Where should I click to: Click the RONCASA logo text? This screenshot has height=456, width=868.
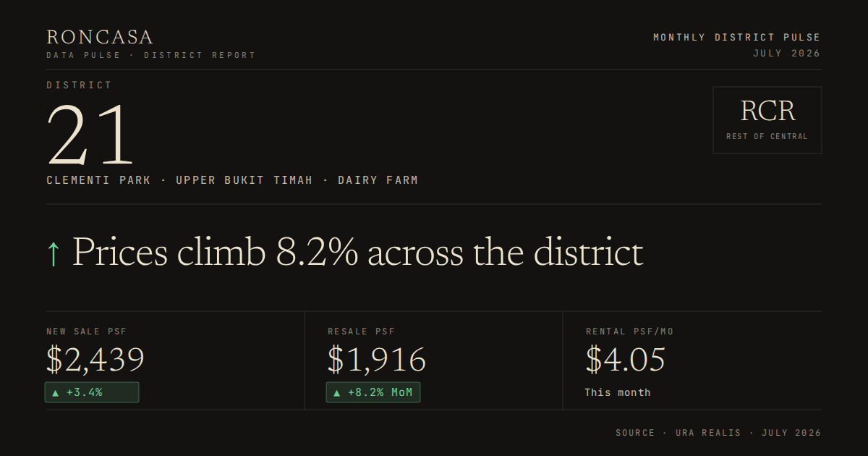pyautogui.click(x=100, y=38)
